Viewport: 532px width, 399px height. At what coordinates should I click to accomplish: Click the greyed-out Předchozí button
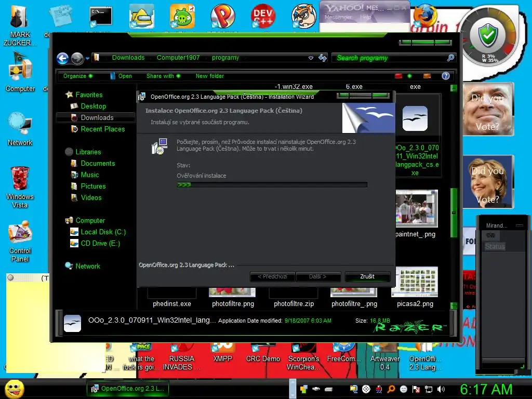272,276
